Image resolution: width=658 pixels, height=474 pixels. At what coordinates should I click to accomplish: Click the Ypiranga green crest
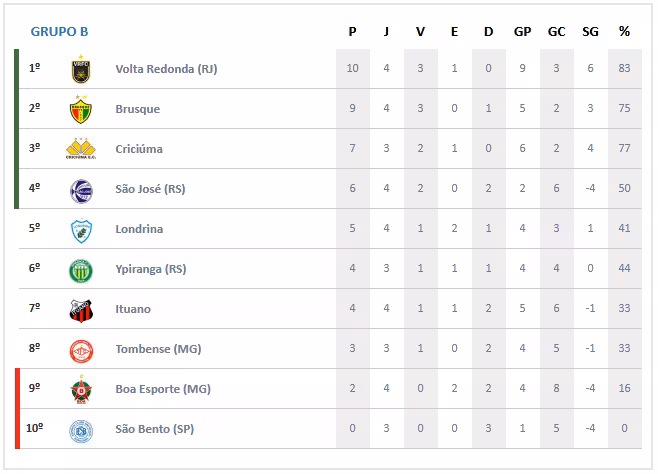tap(80, 269)
